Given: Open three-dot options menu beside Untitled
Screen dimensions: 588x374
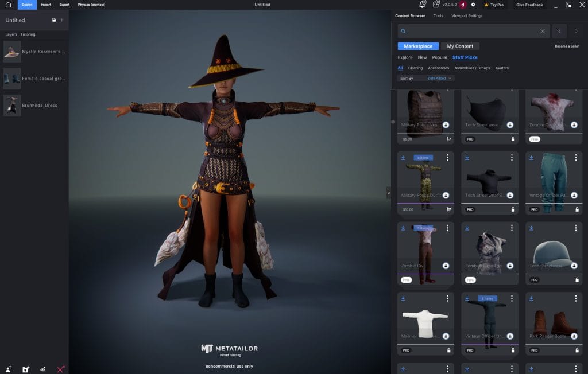Looking at the screenshot, I should [62, 20].
